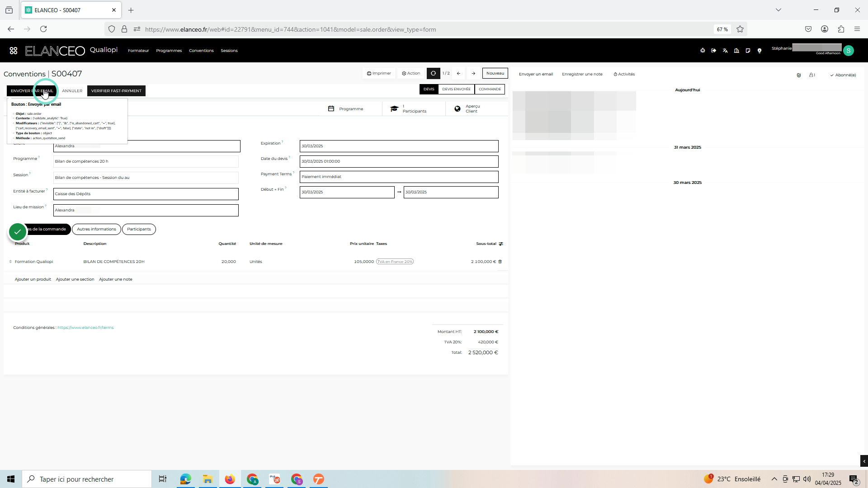Image resolution: width=868 pixels, height=488 pixels.
Task: Open the Action dropdown
Action: 411,73
